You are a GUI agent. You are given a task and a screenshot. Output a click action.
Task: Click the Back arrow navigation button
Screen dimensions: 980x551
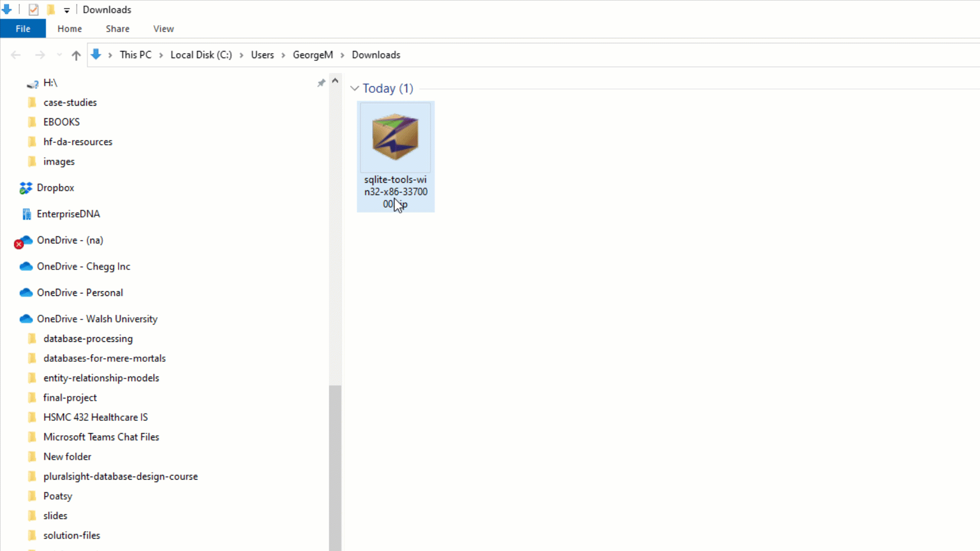(16, 55)
